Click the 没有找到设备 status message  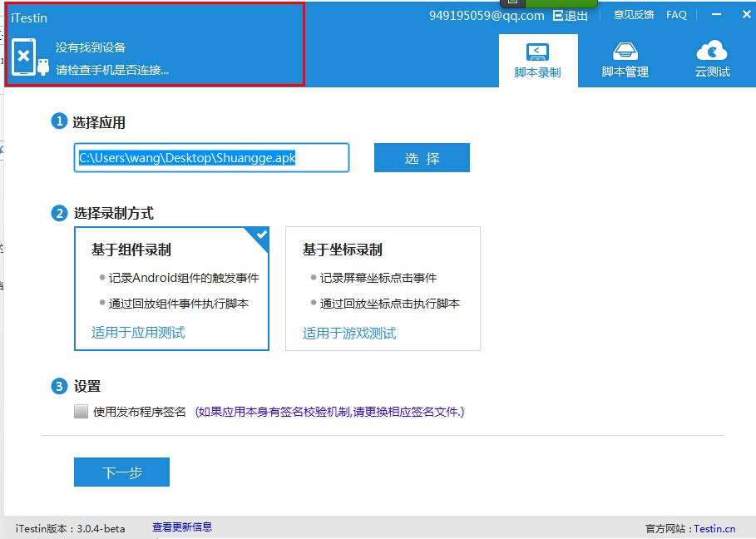(91, 47)
